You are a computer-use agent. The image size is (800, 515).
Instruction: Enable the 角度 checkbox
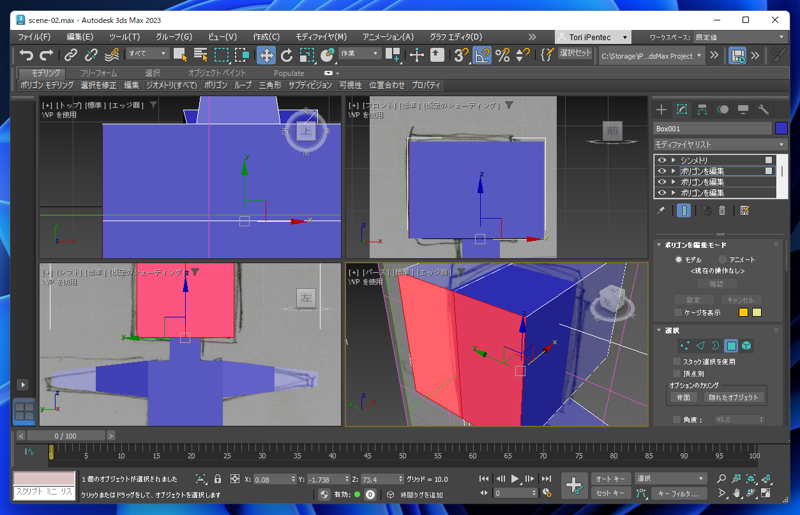[x=677, y=420]
